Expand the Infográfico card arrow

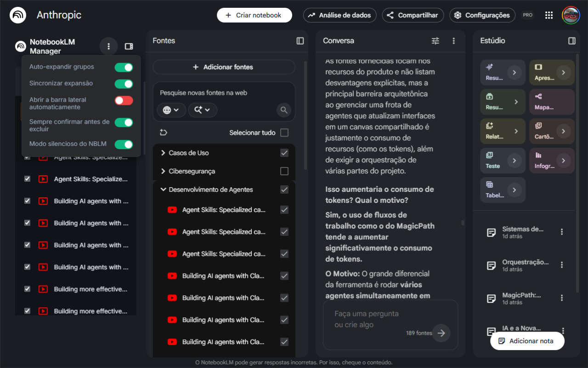coord(563,161)
